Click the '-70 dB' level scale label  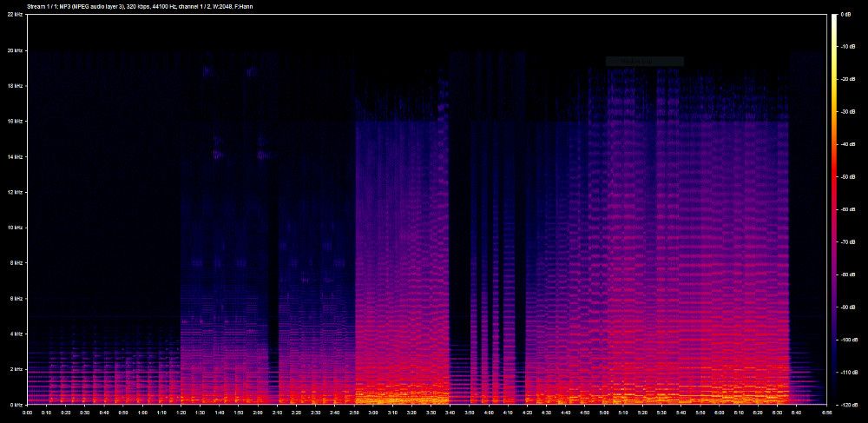pyautogui.click(x=848, y=242)
